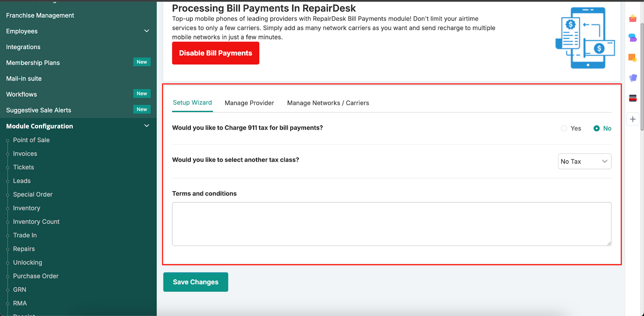Click the dark red striped sidebar icon

[633, 98]
